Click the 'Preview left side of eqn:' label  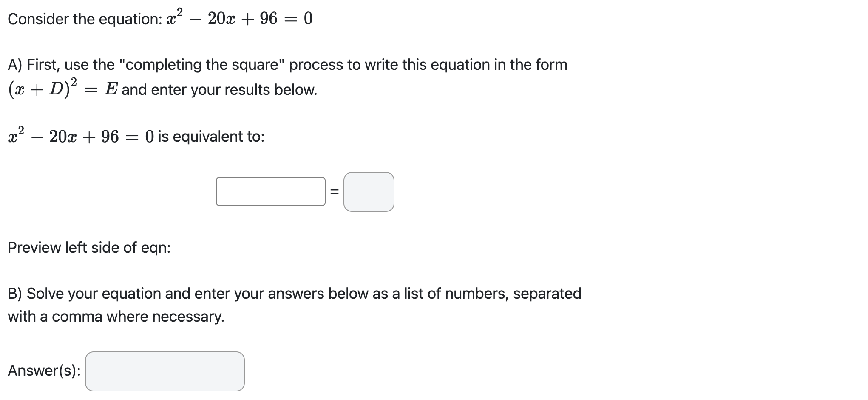click(89, 247)
